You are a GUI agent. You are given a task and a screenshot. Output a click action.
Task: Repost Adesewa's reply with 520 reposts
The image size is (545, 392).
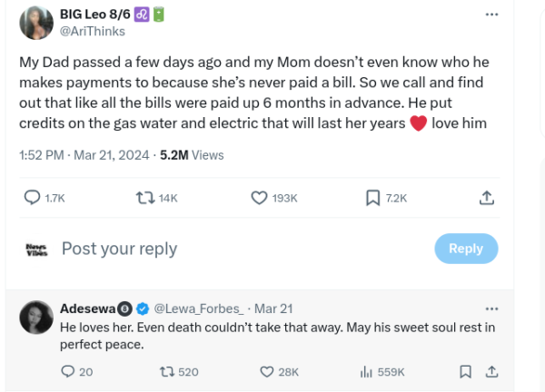166,371
